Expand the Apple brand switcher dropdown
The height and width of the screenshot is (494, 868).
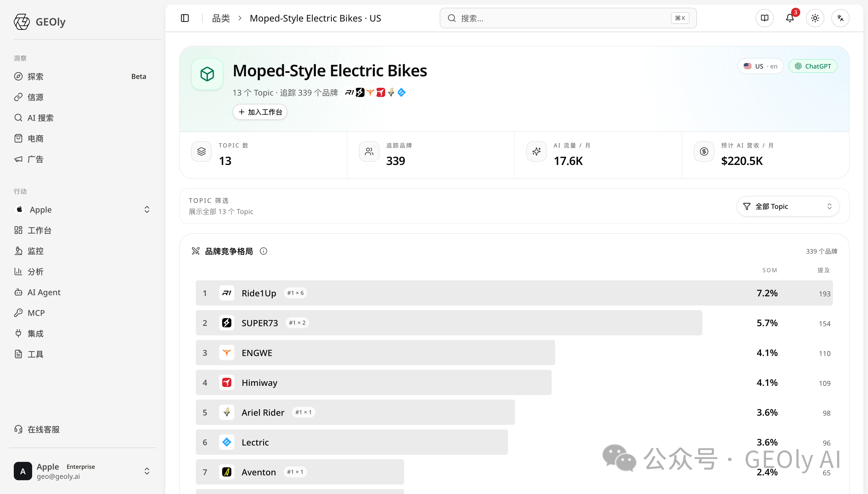(x=82, y=210)
